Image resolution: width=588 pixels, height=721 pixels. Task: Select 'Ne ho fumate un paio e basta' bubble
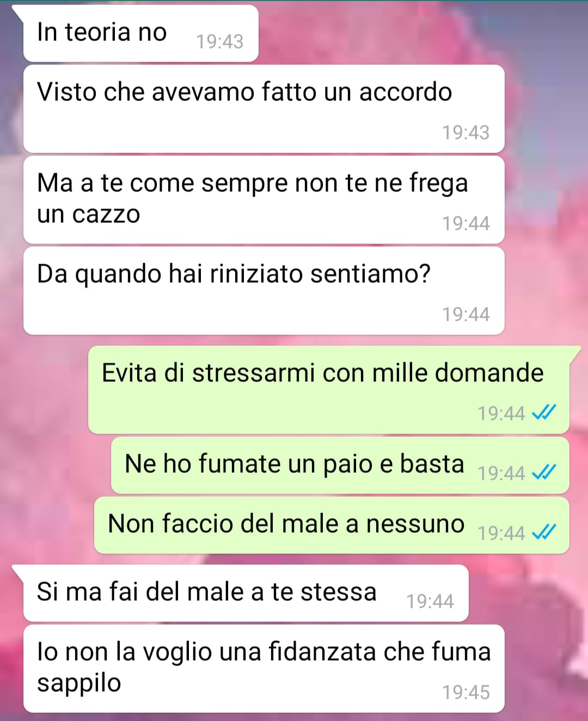pos(340,466)
